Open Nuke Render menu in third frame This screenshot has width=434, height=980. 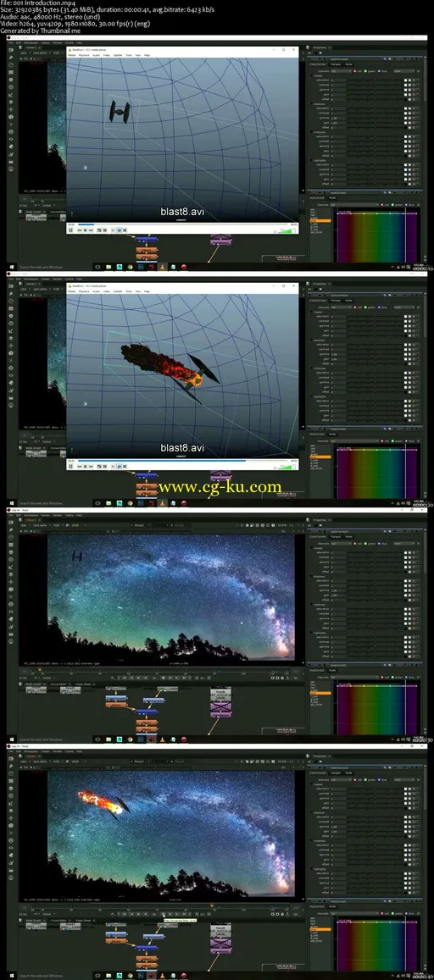(57, 515)
